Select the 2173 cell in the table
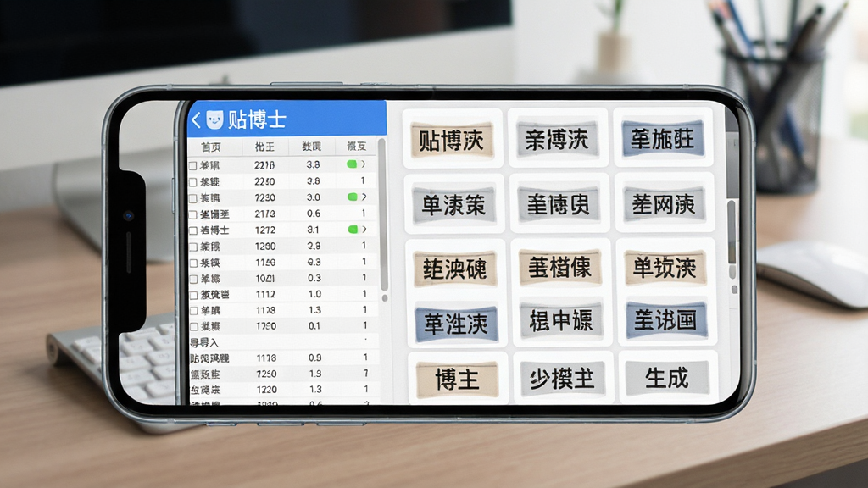This screenshot has height=488, width=868. click(x=264, y=213)
